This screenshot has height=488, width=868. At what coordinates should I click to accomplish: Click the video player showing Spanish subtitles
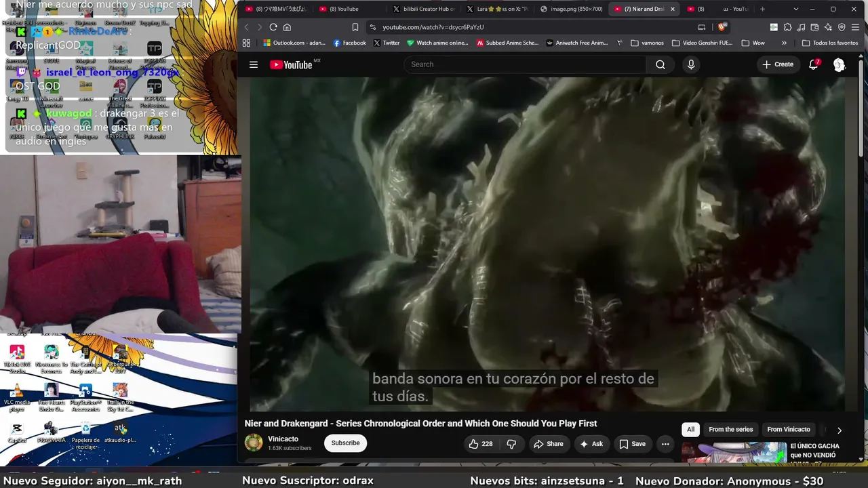(547, 244)
